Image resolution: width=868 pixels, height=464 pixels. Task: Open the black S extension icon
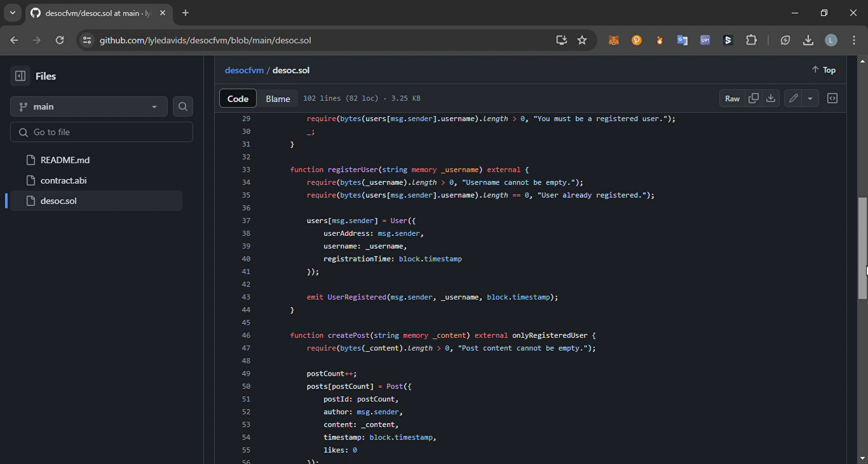(728, 40)
